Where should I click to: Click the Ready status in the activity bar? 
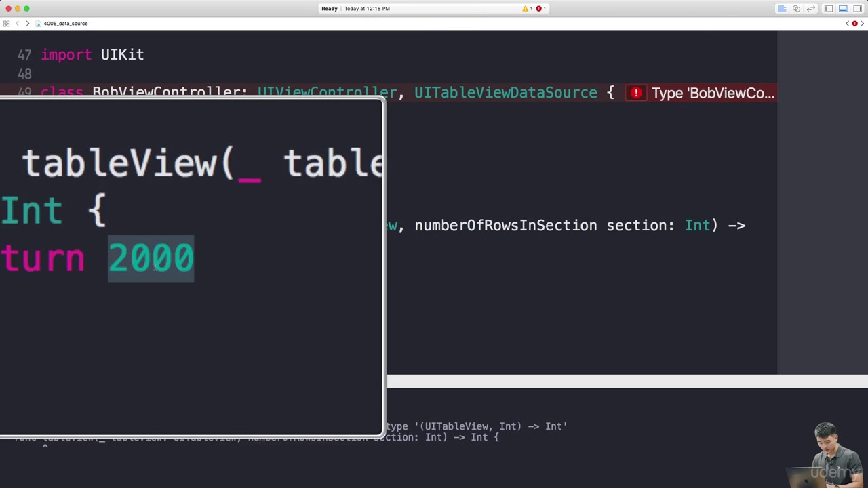(330, 9)
